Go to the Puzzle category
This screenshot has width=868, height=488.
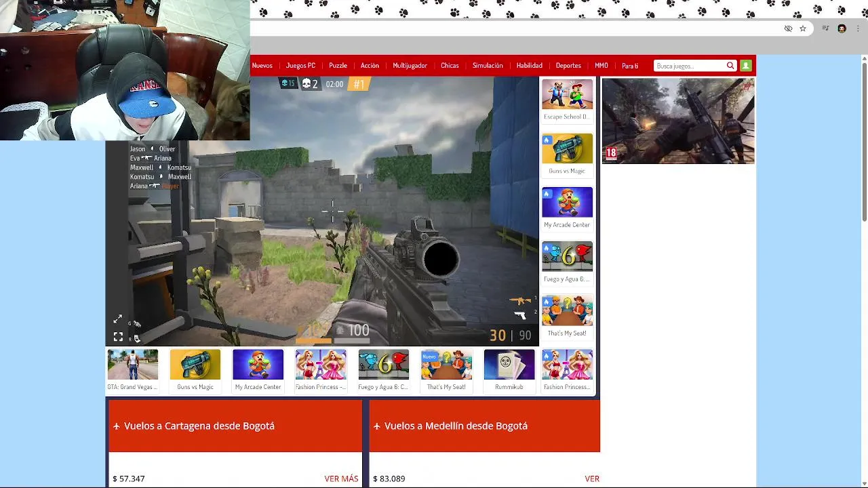[338, 66]
